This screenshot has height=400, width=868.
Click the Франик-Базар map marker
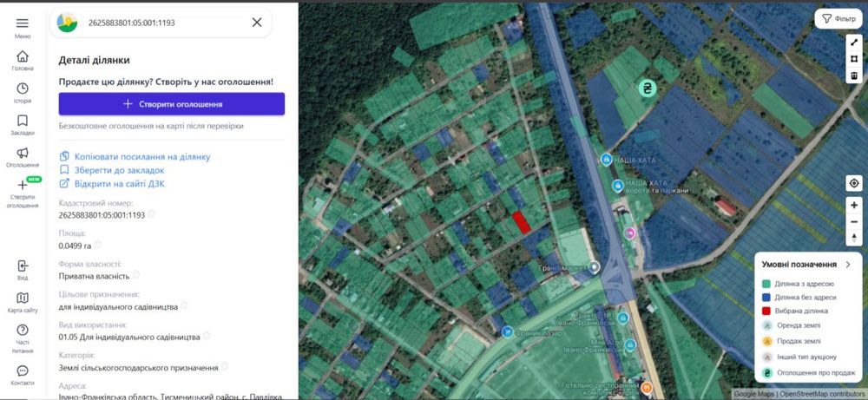[508, 332]
